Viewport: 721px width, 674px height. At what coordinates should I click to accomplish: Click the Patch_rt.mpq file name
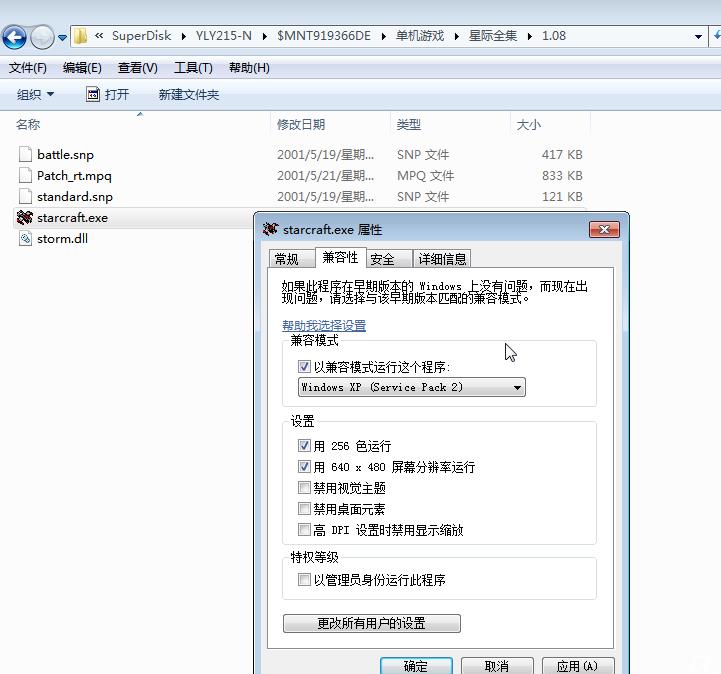[x=74, y=176]
